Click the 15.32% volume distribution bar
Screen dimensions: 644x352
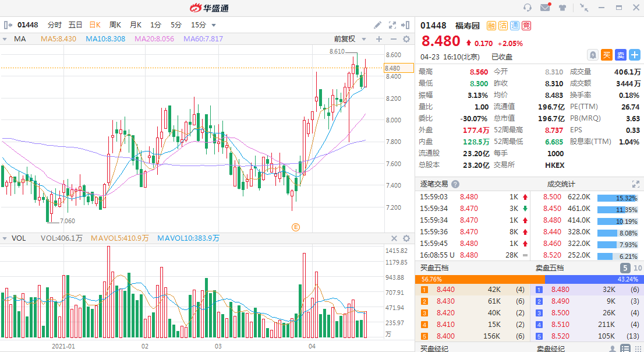(617, 198)
